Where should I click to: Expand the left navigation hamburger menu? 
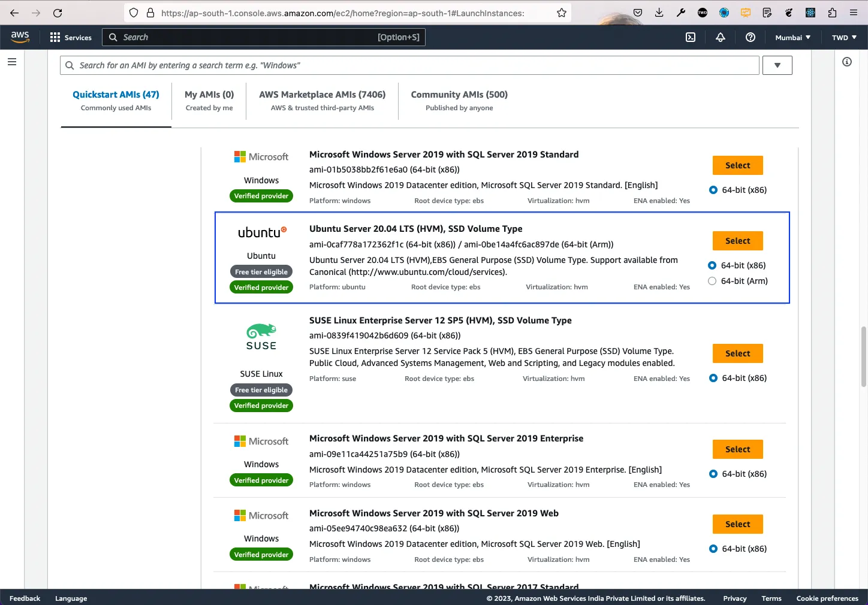pos(11,62)
